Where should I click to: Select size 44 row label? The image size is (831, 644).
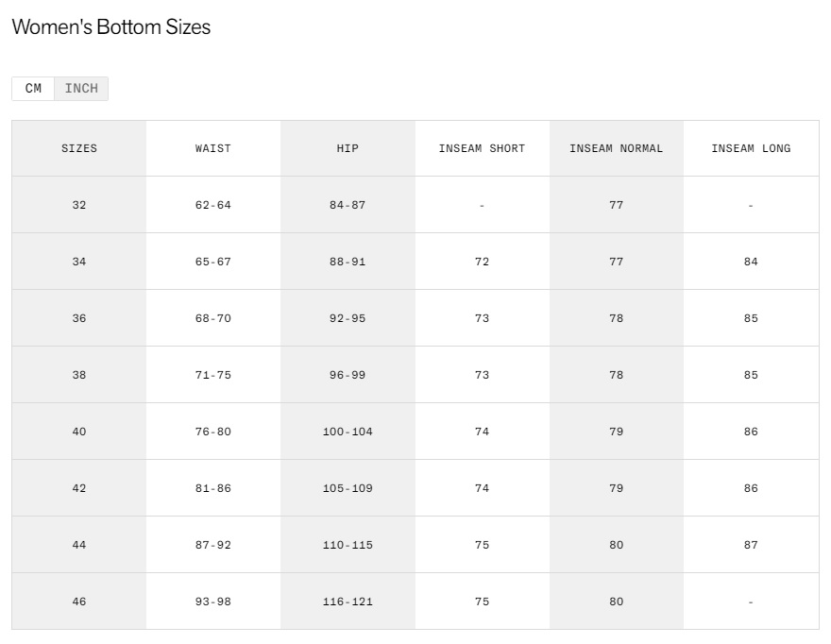79,545
